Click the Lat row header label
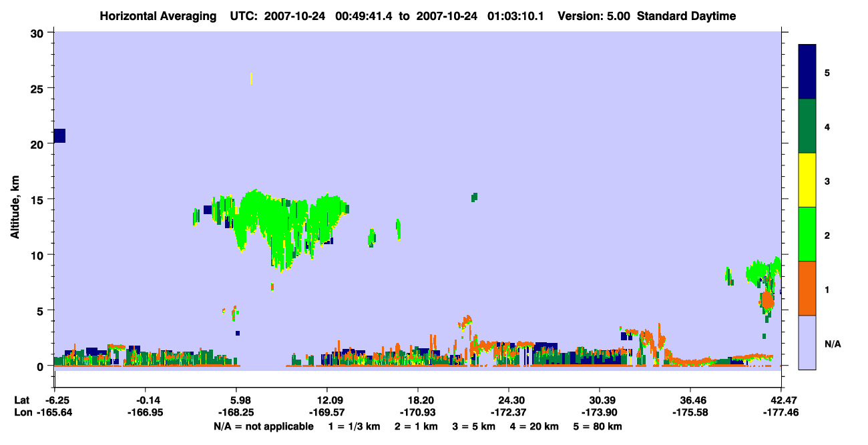868x445 pixels. pos(22,400)
